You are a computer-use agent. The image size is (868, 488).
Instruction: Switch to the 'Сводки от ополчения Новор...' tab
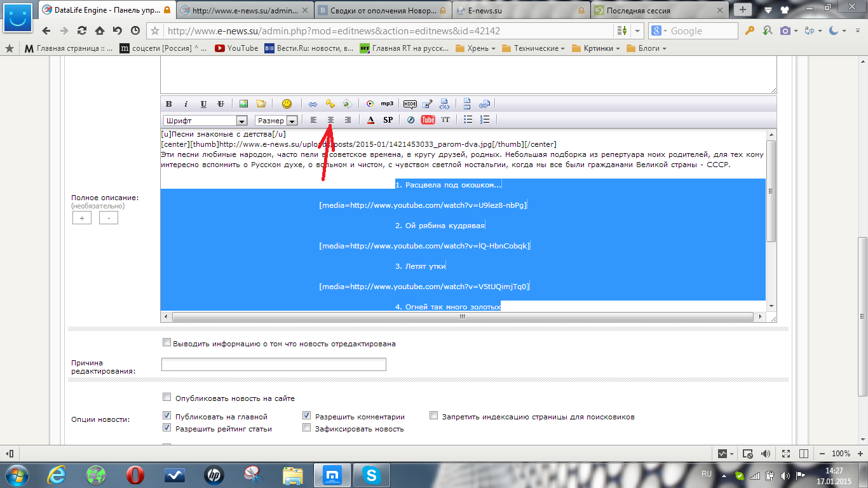(383, 10)
